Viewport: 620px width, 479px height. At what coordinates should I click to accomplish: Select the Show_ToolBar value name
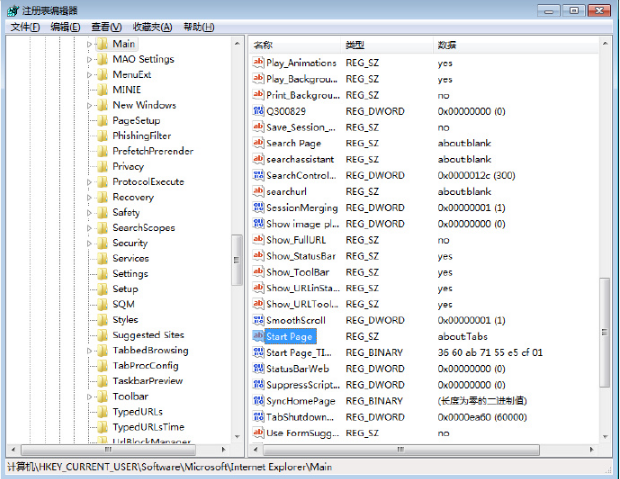[298, 272]
